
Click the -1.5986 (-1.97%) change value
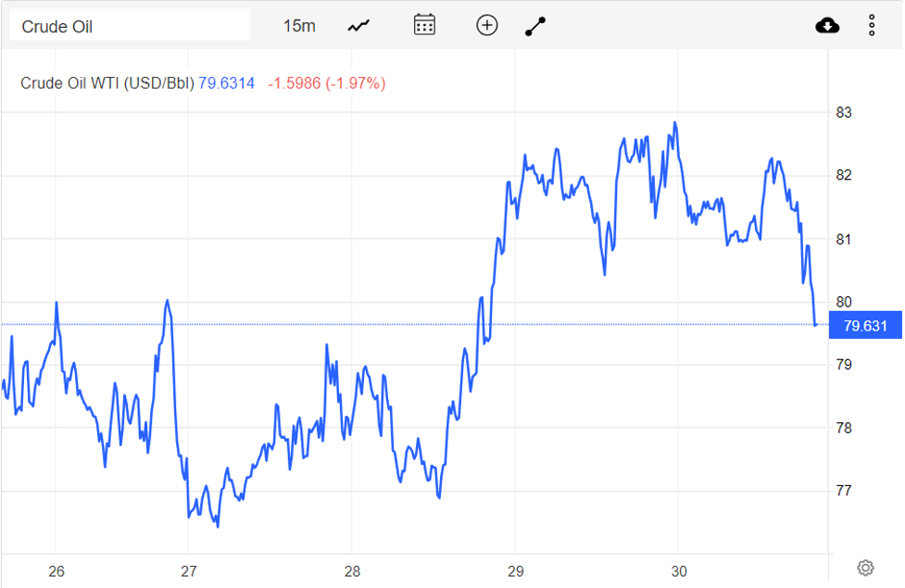tap(327, 83)
